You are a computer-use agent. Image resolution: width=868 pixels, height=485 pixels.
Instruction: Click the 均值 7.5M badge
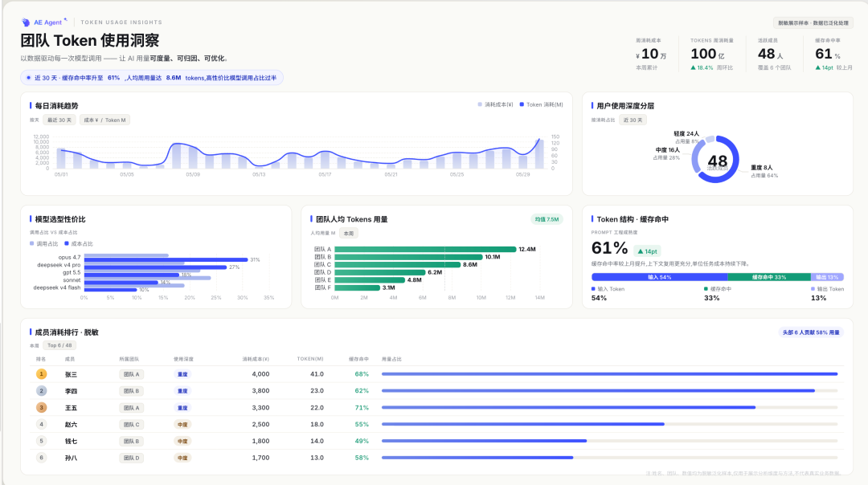coord(547,219)
